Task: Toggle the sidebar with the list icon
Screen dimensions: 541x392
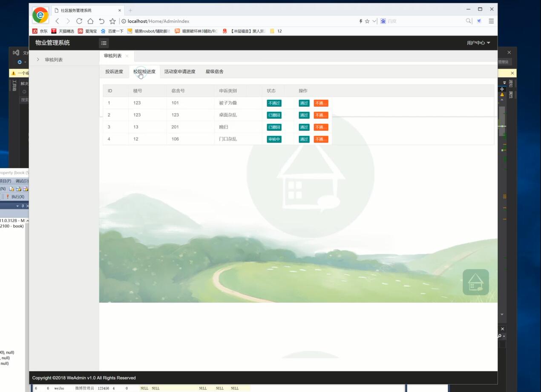Action: (x=104, y=43)
